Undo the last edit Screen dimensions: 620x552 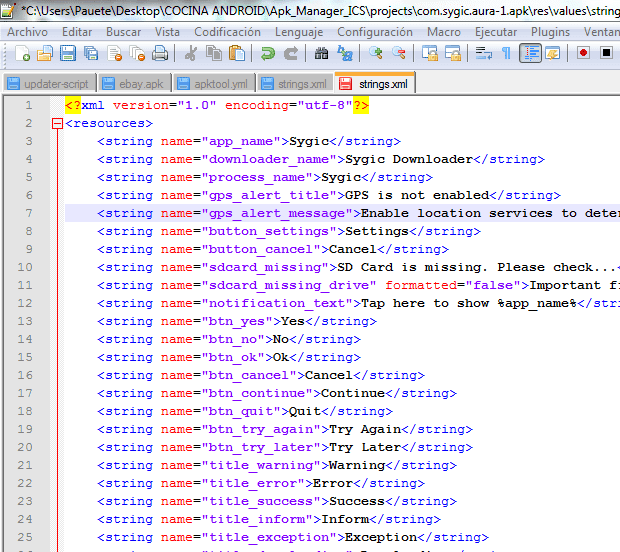(x=268, y=53)
